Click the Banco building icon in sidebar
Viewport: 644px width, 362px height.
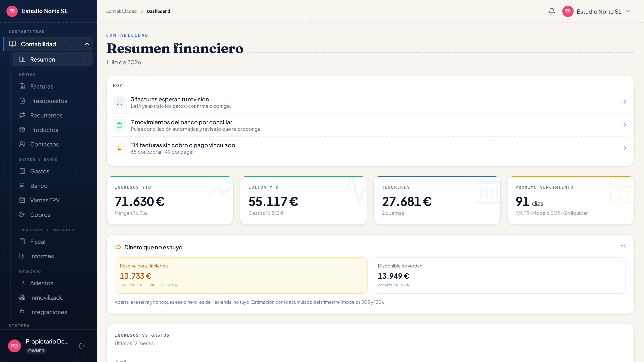[x=22, y=186]
